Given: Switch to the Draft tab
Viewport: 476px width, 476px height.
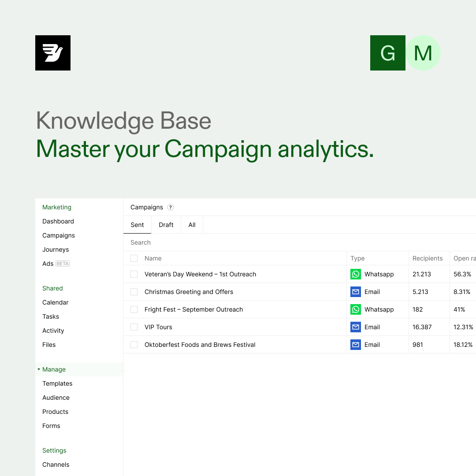Looking at the screenshot, I should 166,224.
